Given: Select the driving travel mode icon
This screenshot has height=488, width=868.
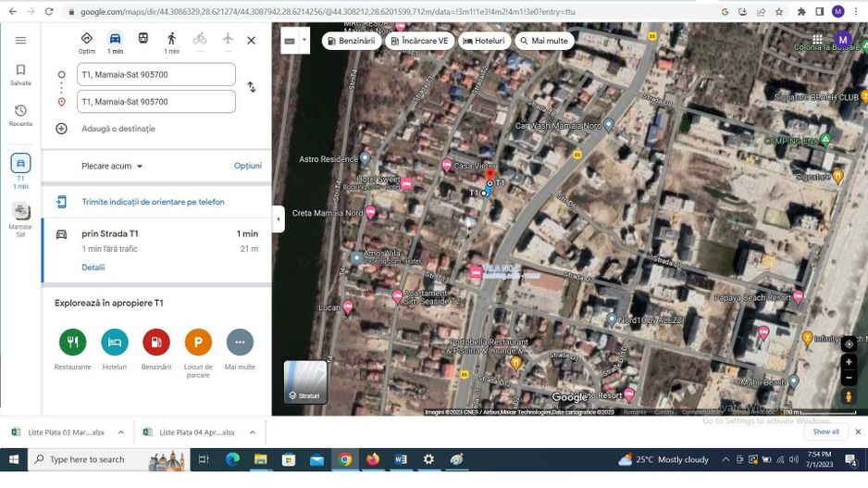Looking at the screenshot, I should 115,39.
